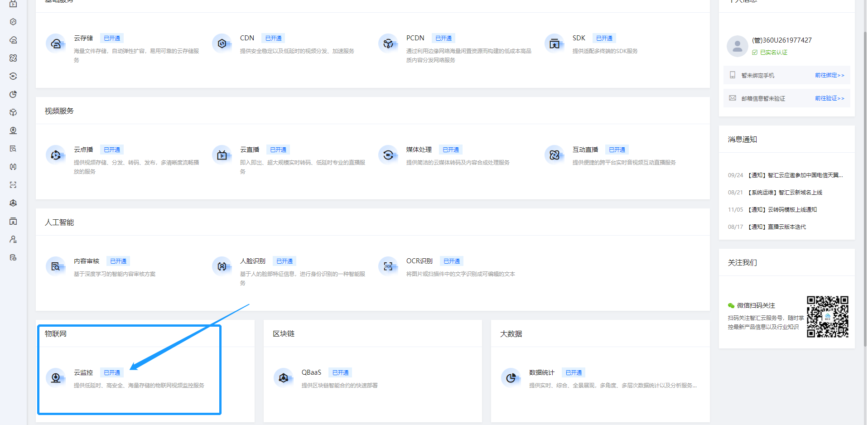Open the CDN service icon
The height and width of the screenshot is (425, 868).
point(222,43)
